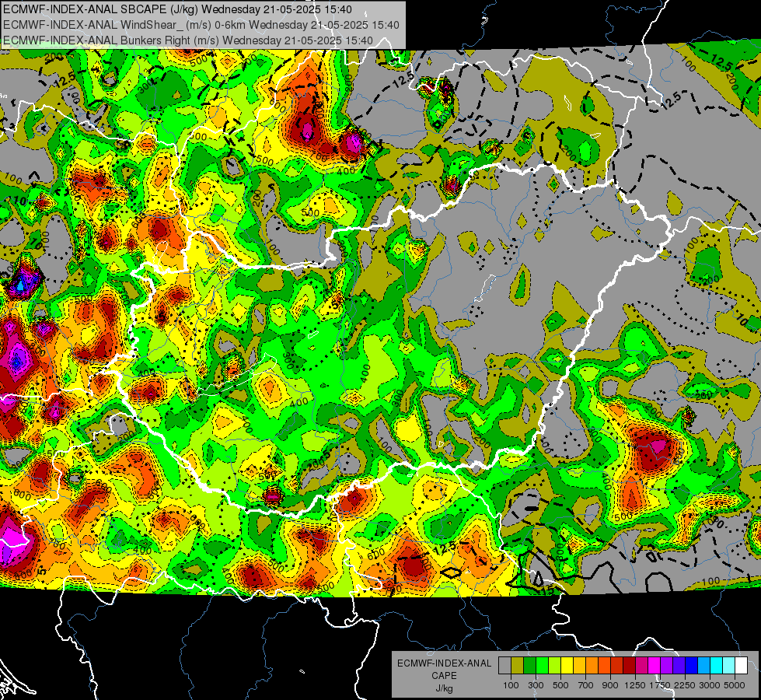This screenshot has width=761, height=700.
Task: Pick the yellow-green legend swatch
Action: click(x=555, y=666)
